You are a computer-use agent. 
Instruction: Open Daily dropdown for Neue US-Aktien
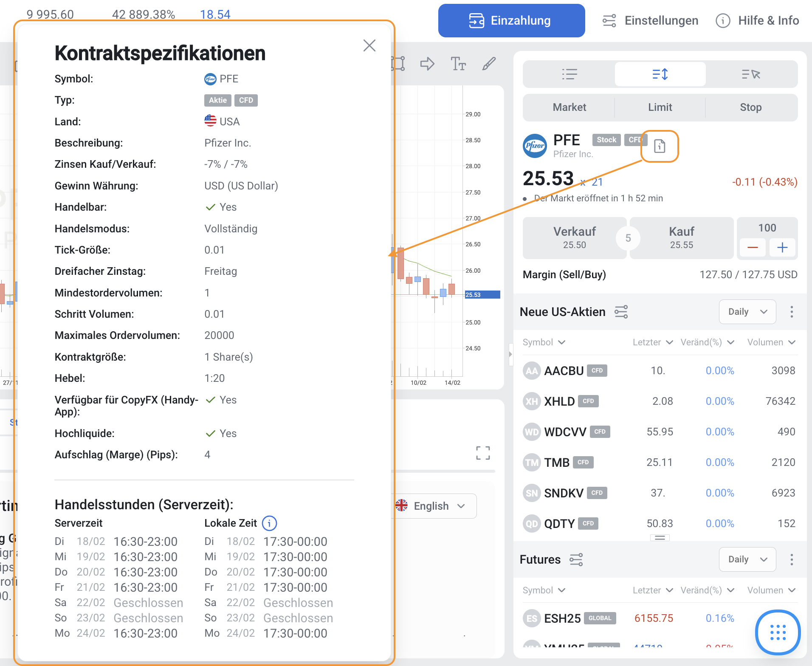click(x=747, y=312)
